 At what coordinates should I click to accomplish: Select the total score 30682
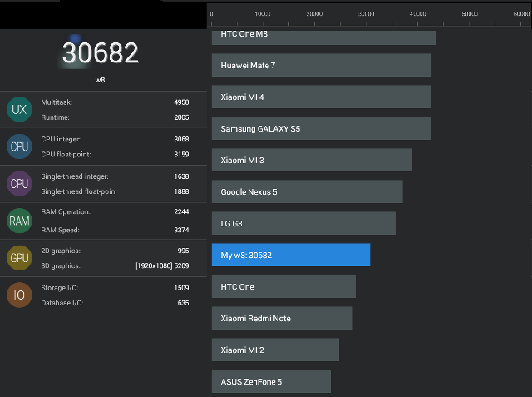101,53
